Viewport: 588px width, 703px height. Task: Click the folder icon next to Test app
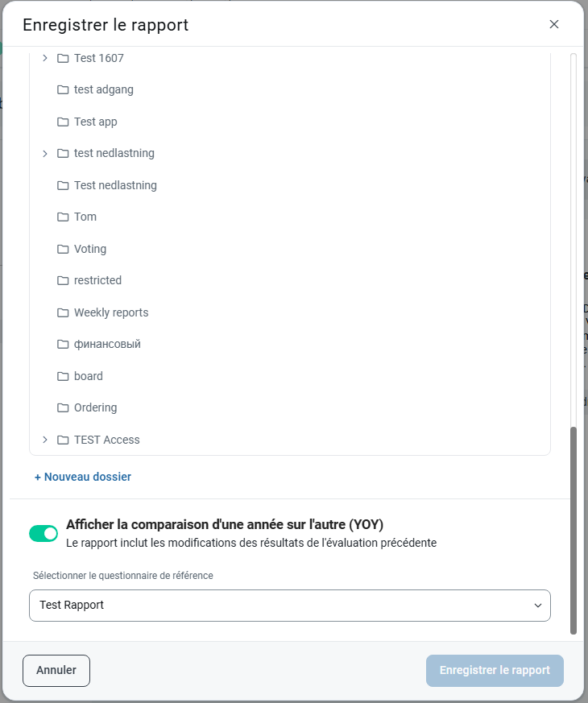click(63, 122)
